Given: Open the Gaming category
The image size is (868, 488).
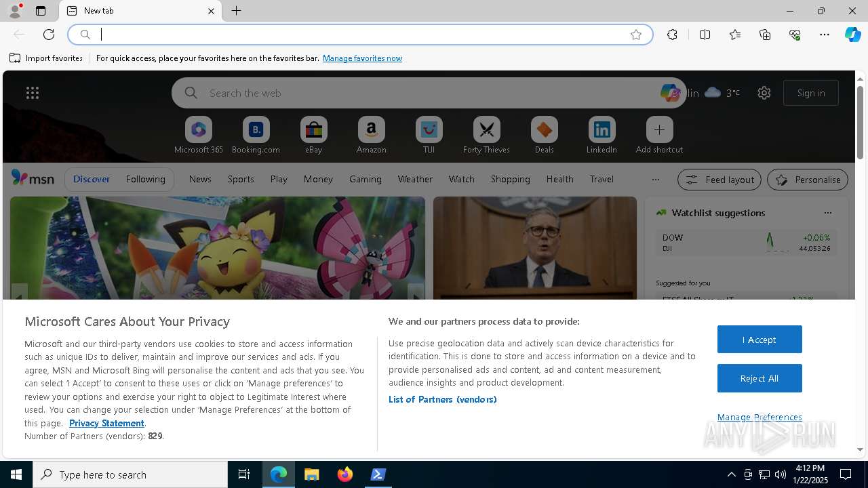Looking at the screenshot, I should [x=366, y=179].
